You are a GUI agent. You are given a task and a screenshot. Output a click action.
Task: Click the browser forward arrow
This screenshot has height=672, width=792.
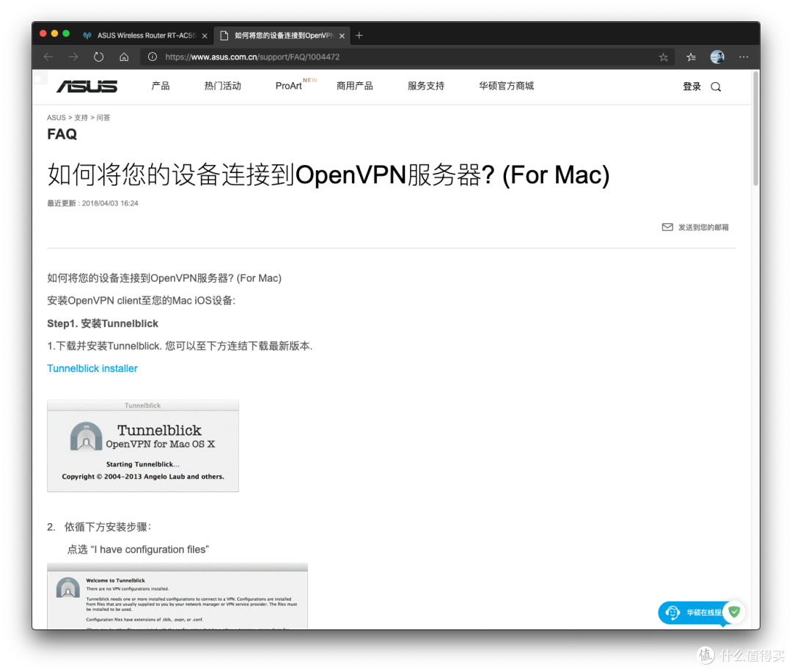tap(73, 57)
